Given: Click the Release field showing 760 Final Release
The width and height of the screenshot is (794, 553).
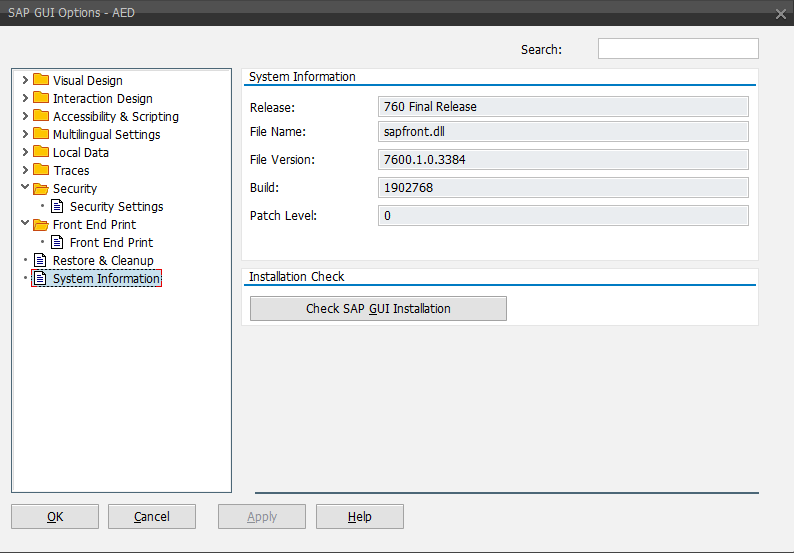Looking at the screenshot, I should (x=563, y=106).
